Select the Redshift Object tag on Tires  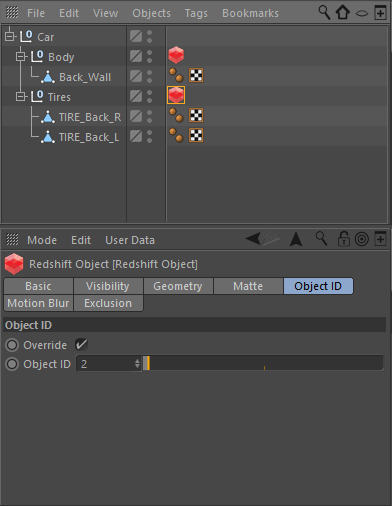[x=176, y=95]
